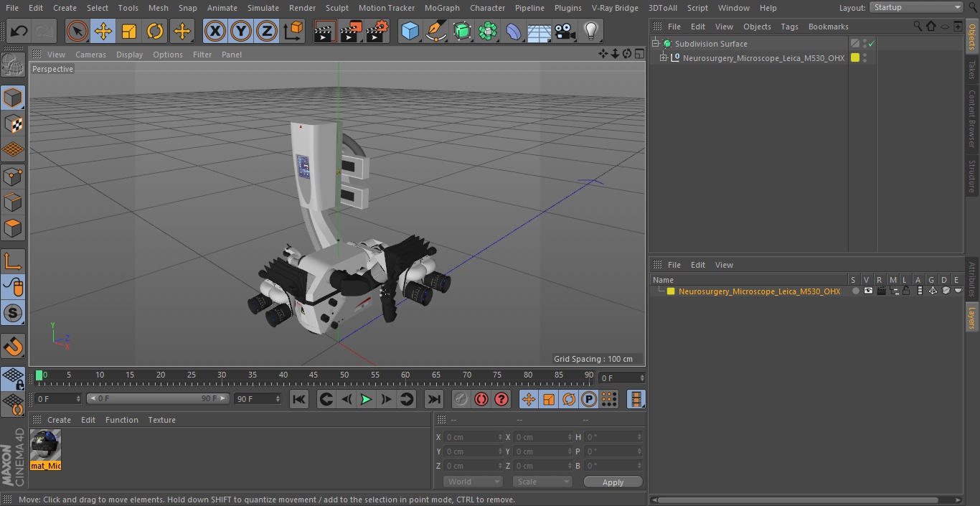The width and height of the screenshot is (980, 506).
Task: Enable the Axis tool (L icon)
Action: pos(13,261)
